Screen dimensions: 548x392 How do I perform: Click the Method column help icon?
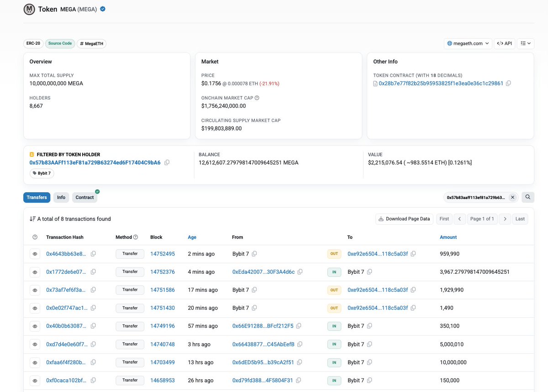click(x=136, y=237)
